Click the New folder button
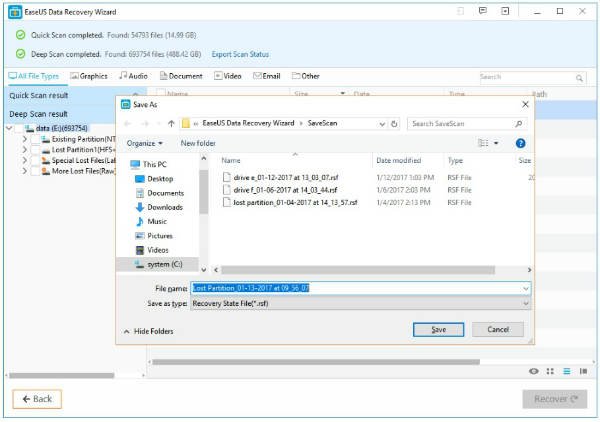Screen dimensions: 600x422 coord(198,143)
